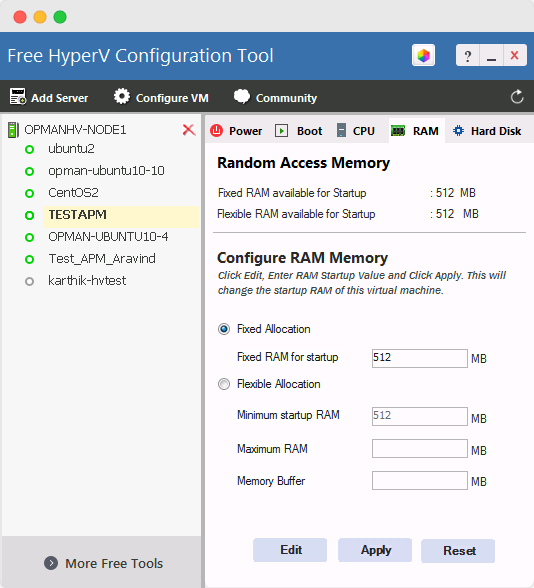Click the Reset button
The image size is (534, 588).
coord(458,551)
